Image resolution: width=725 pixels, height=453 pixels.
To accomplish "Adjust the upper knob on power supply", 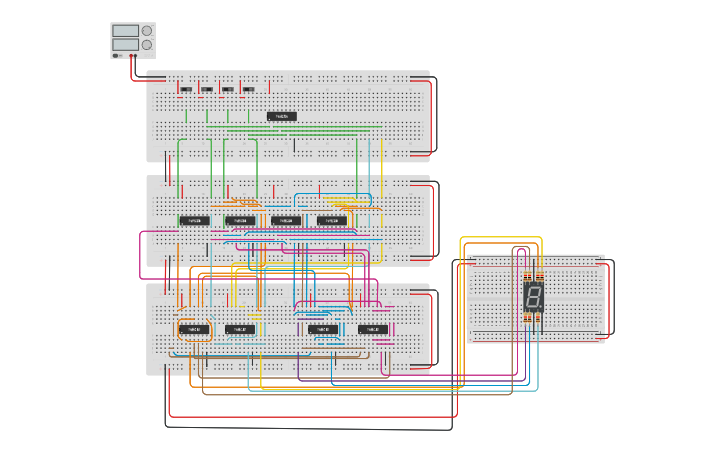I will point(147,31).
